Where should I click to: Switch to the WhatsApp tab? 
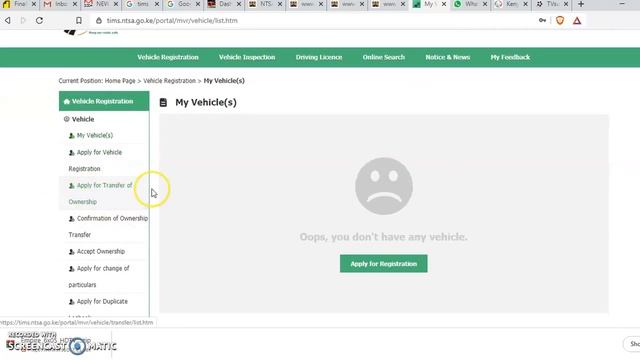pos(470,4)
